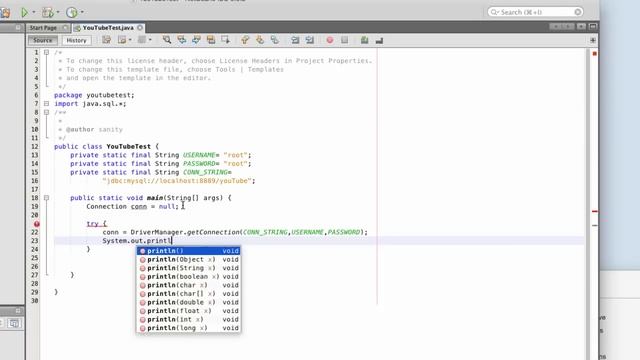Viewport: 640px width, 360px height.
Task: Click 'package youtubetest;' on line 6
Action: [94, 95]
